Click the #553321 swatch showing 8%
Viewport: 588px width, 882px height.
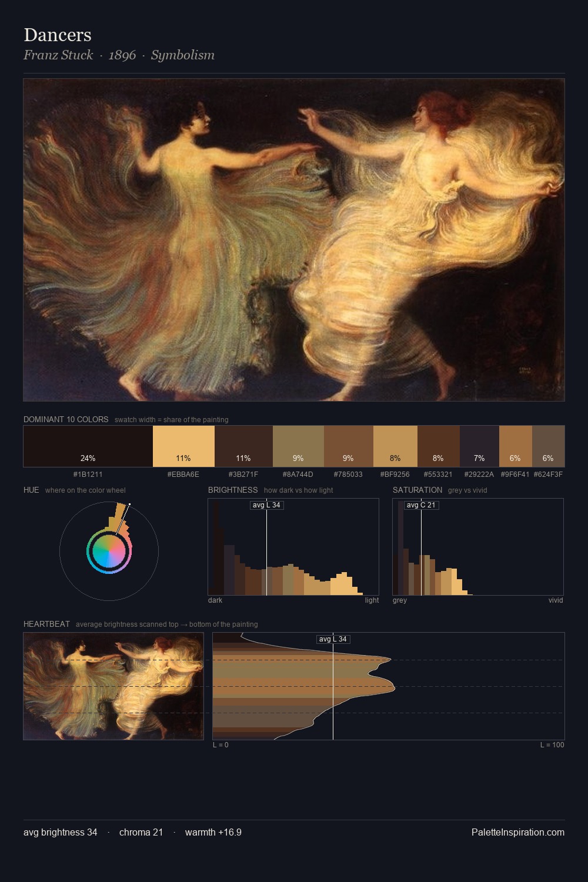(x=439, y=446)
